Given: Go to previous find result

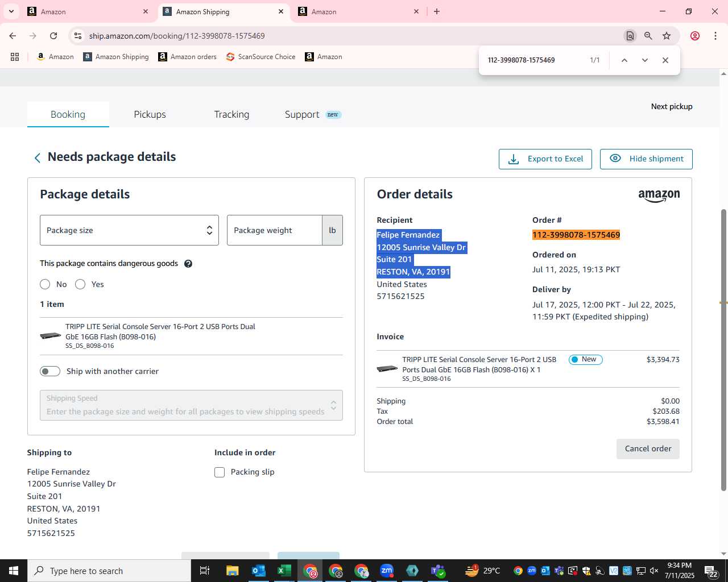Looking at the screenshot, I should 624,60.
